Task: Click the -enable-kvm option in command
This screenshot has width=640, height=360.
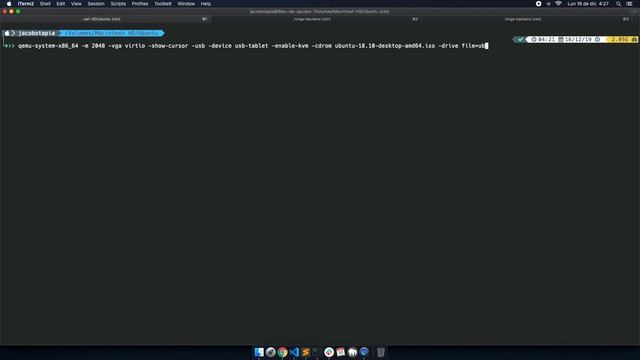Action: (290, 46)
